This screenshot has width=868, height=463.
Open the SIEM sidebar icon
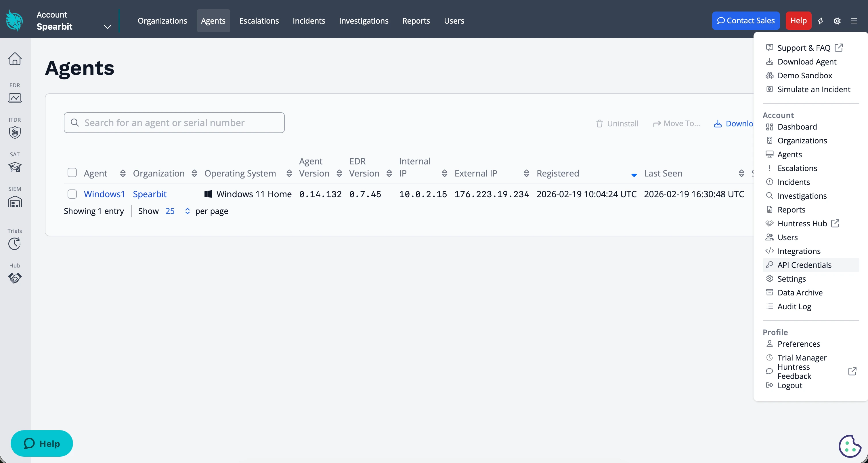[15, 202]
